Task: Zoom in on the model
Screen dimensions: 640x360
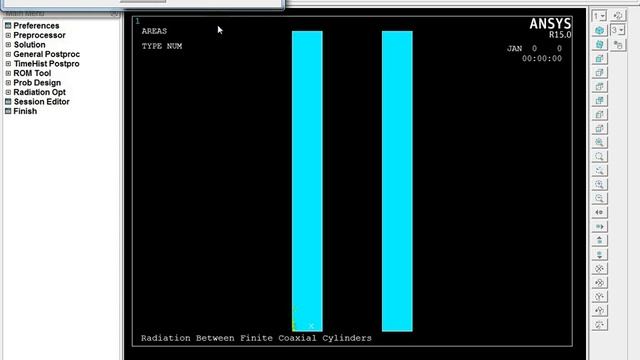Action: point(599,184)
